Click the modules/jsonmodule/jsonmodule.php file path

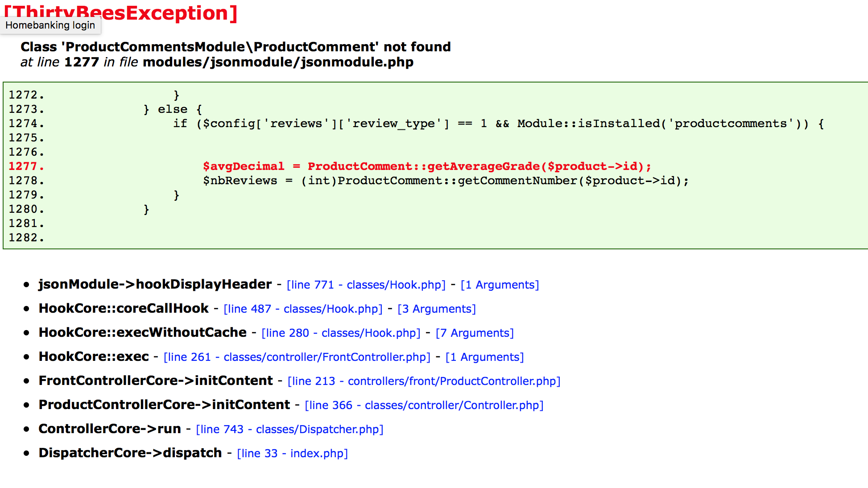click(278, 62)
